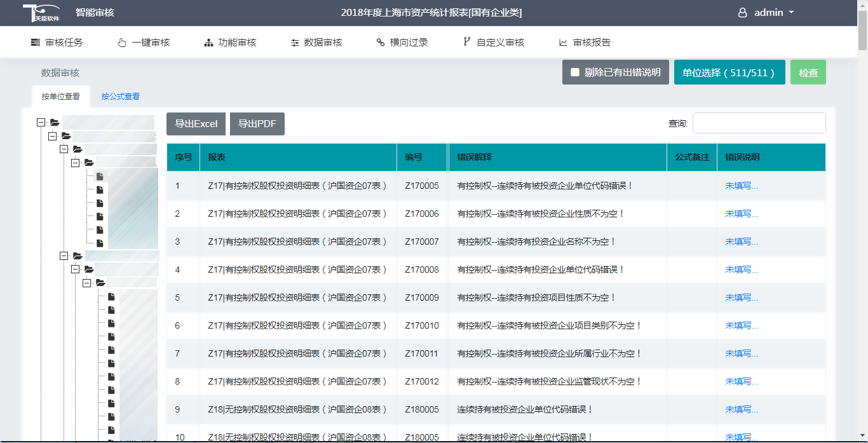Click the 功能审核 hierarchy icon
Screen dimensions: 868x443
(208, 43)
